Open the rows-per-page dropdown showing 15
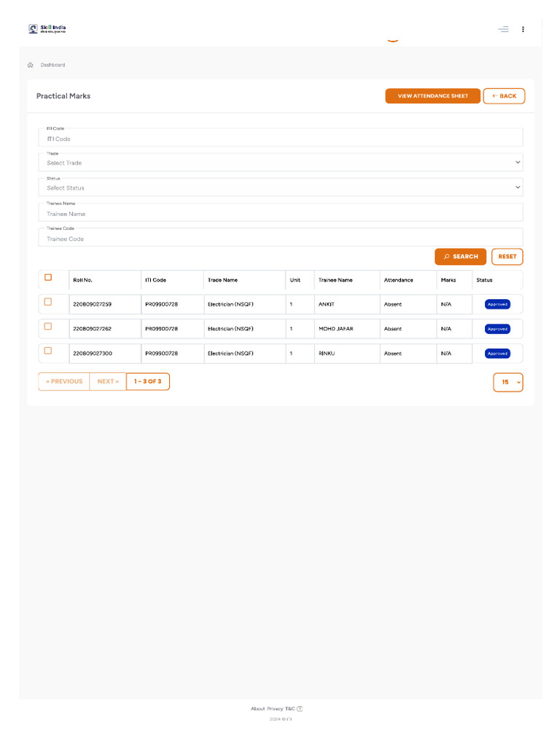560x747 pixels. point(508,382)
